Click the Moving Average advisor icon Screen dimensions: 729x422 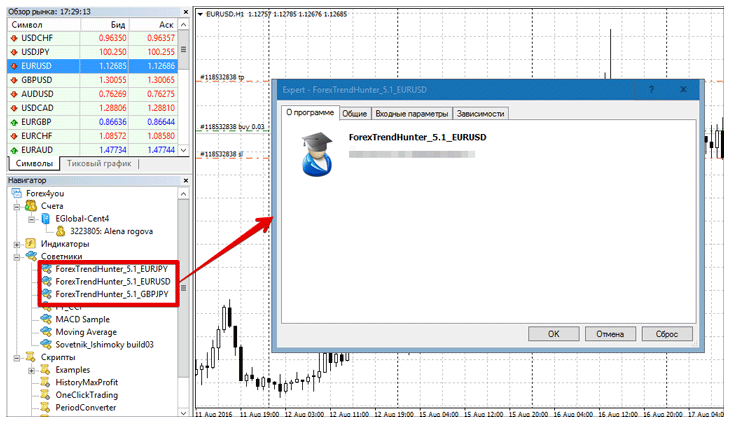46,332
